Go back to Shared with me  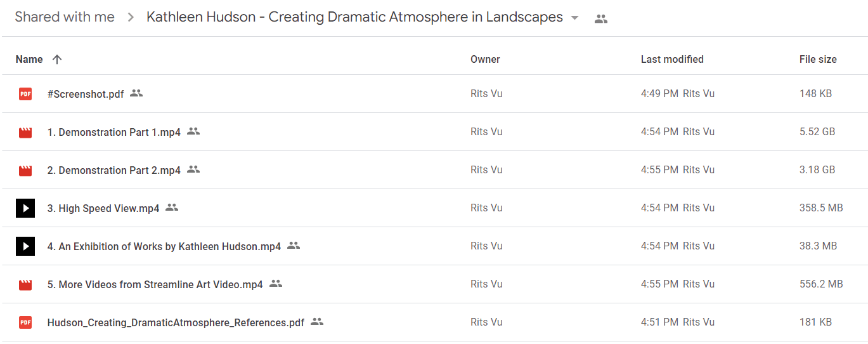(65, 17)
